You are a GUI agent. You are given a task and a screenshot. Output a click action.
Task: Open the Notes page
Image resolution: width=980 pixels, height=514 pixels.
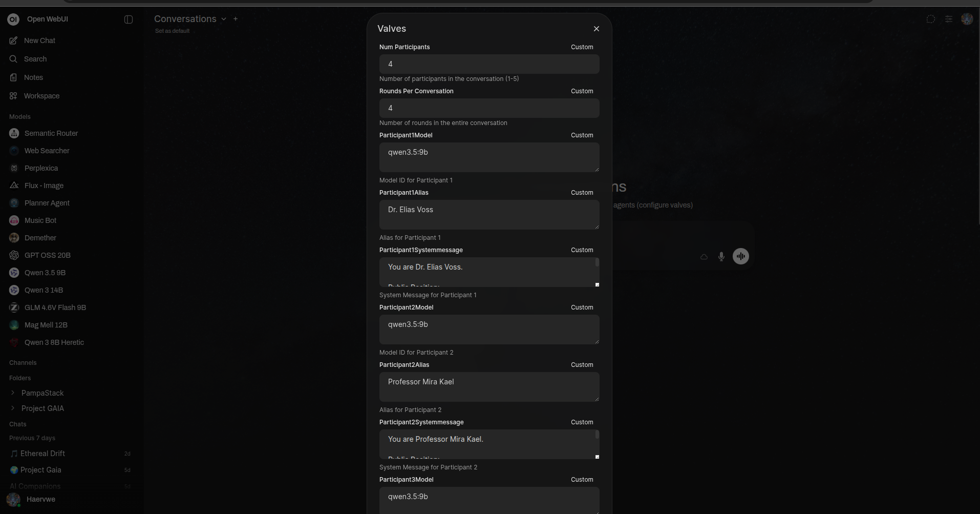[33, 77]
